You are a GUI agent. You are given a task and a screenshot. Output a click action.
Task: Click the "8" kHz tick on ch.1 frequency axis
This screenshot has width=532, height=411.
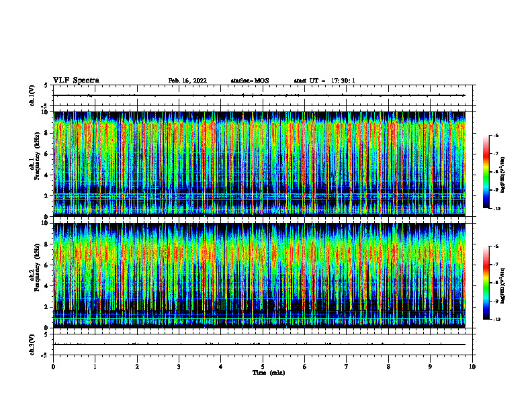(47, 133)
